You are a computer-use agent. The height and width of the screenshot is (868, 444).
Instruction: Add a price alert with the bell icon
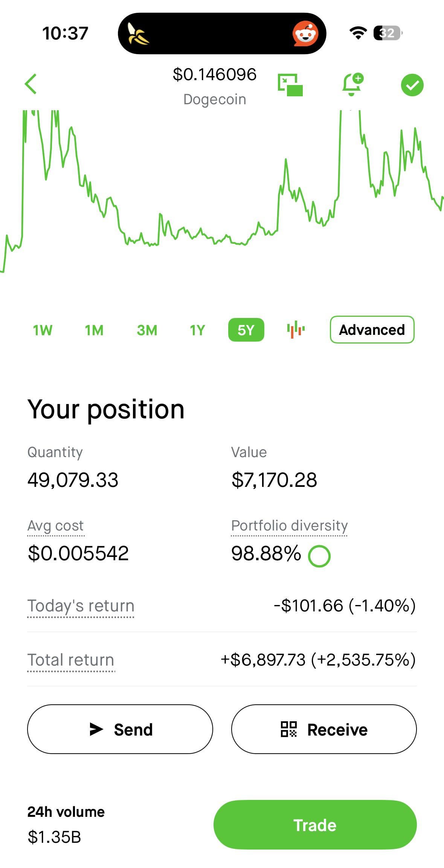point(352,84)
